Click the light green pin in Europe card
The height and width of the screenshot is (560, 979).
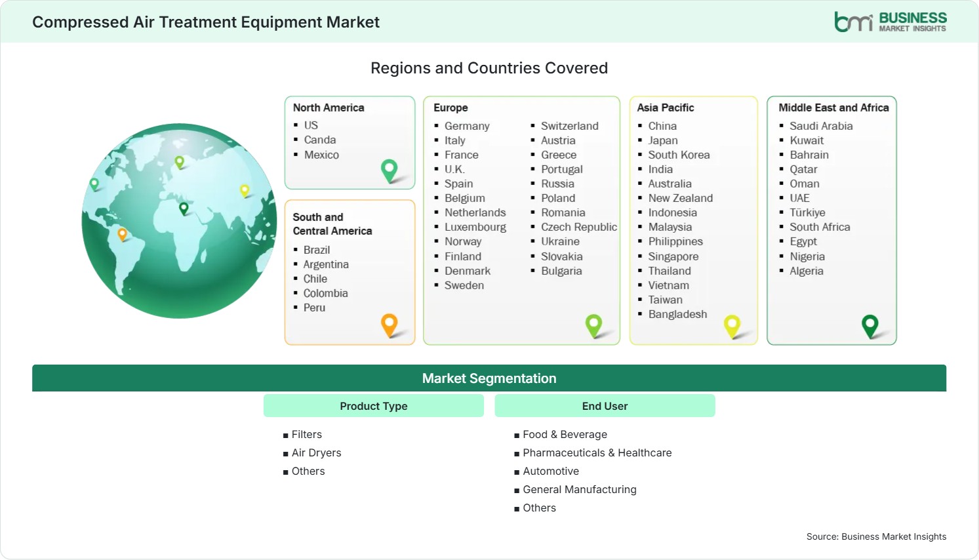coord(593,326)
